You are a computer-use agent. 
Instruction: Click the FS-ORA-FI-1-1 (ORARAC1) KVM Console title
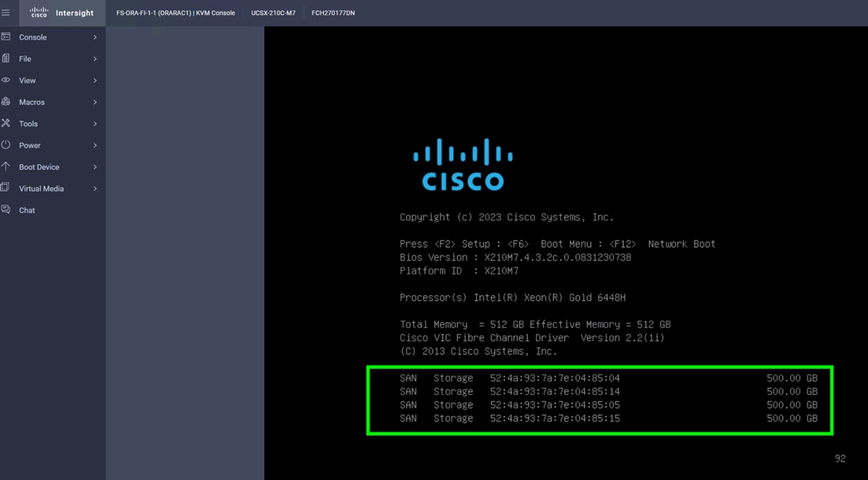point(175,13)
